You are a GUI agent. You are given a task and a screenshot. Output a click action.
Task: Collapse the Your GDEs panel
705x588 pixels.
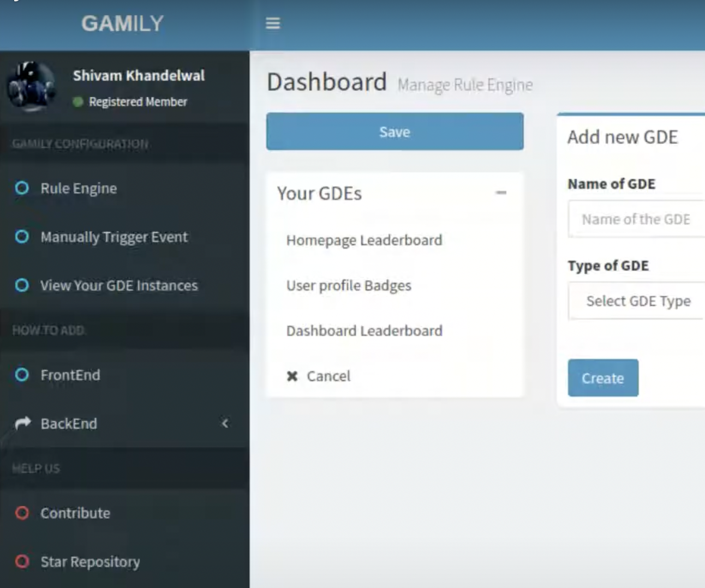[501, 193]
